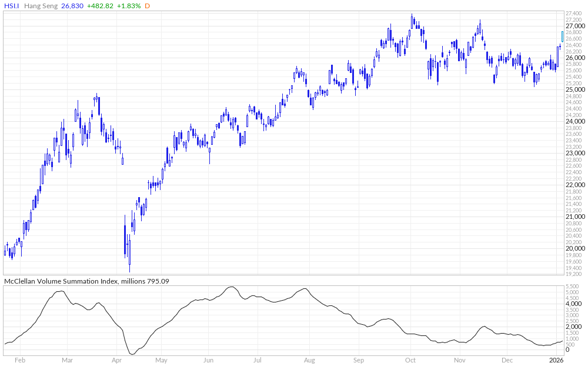Select the Jun month label
Screen dimensions: 588x366
point(208,358)
